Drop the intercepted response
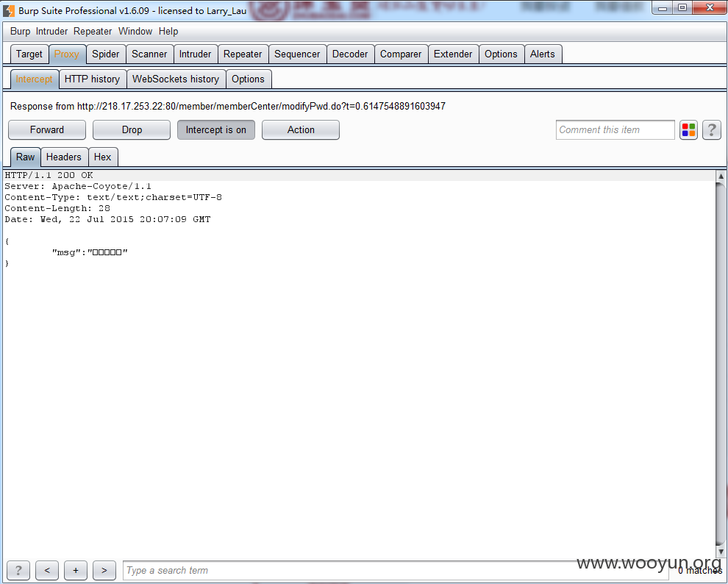 point(132,130)
